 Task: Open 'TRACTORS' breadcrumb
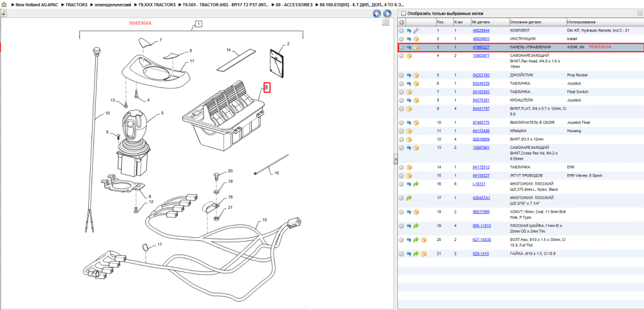pos(77,5)
